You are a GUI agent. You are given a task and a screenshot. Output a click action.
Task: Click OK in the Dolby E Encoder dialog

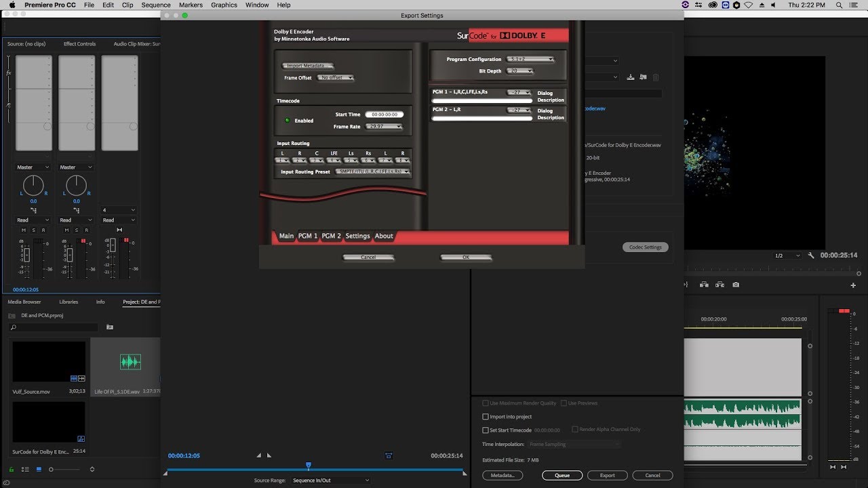click(466, 258)
